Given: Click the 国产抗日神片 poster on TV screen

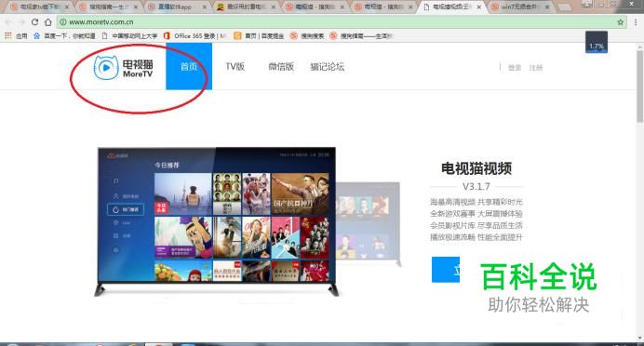Looking at the screenshot, I should pos(301,193).
